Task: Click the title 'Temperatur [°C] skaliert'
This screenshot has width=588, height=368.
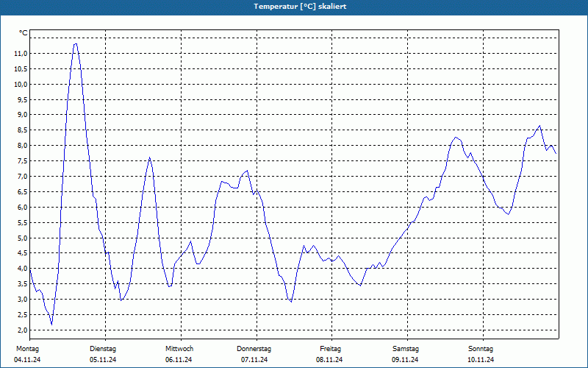Action: pos(300,7)
